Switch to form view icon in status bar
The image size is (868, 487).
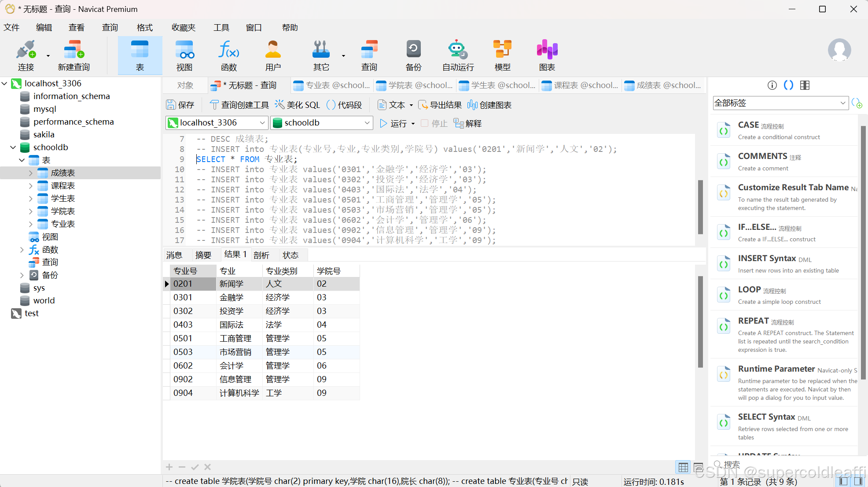(x=698, y=467)
